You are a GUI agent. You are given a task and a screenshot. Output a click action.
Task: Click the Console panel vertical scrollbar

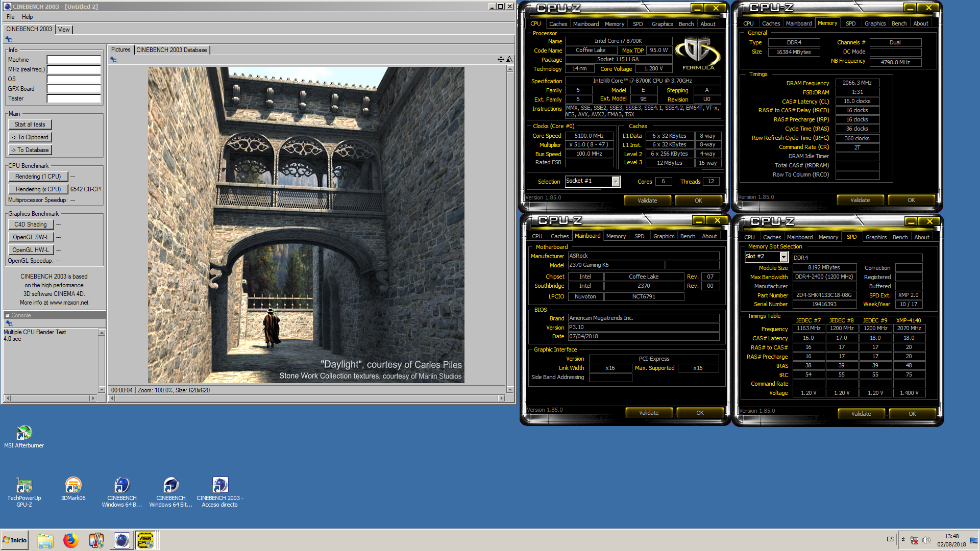(x=102, y=361)
